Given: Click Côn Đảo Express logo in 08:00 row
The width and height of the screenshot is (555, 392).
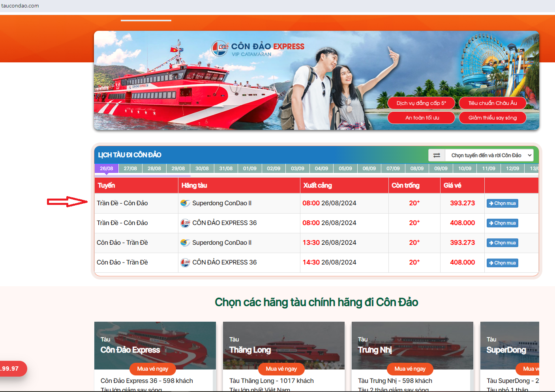Looking at the screenshot, I should [x=185, y=223].
